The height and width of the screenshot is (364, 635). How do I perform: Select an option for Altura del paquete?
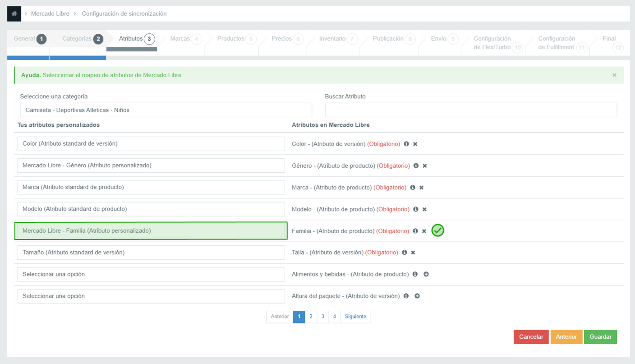pos(151,296)
